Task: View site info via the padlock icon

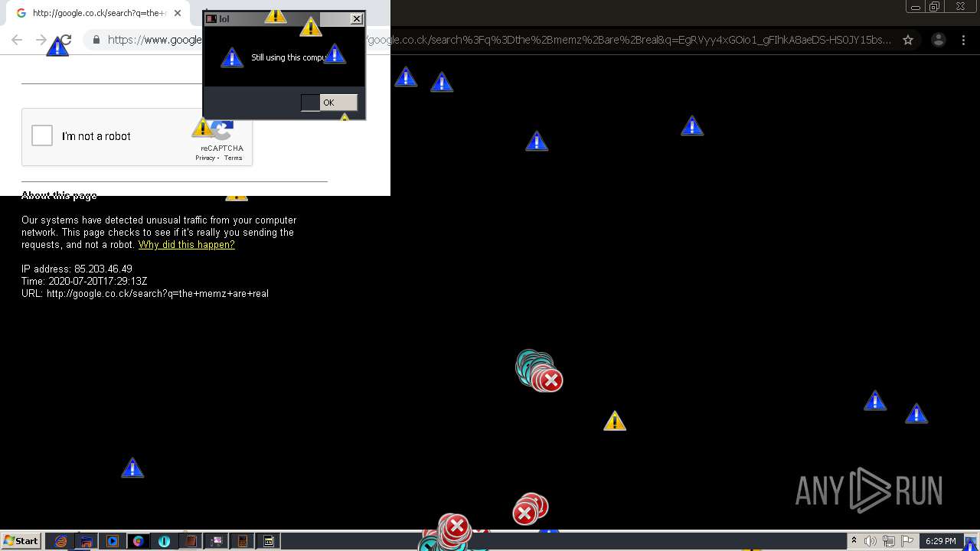Action: coord(96,40)
